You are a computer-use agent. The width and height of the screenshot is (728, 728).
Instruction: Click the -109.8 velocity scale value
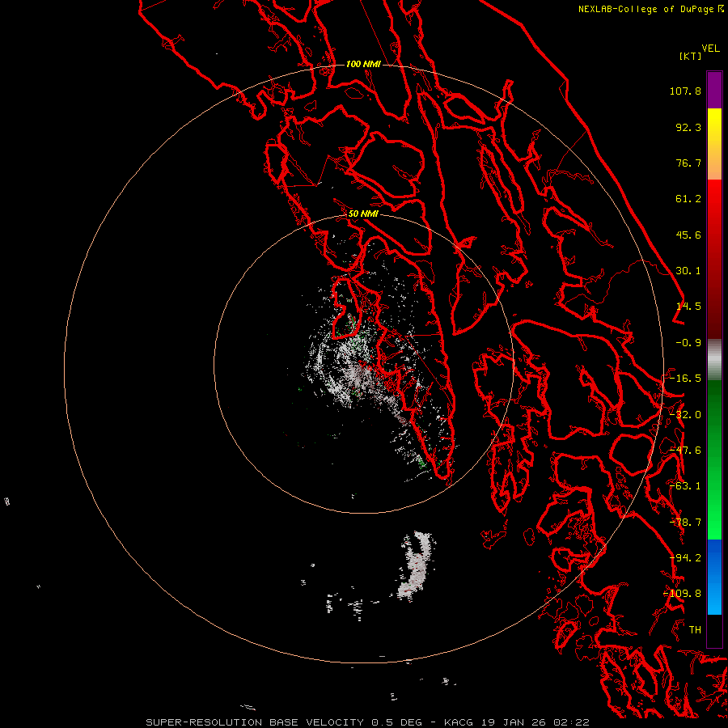[683, 594]
